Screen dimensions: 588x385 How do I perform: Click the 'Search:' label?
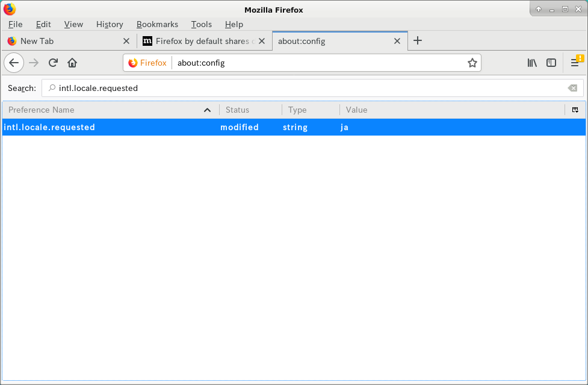tap(22, 88)
